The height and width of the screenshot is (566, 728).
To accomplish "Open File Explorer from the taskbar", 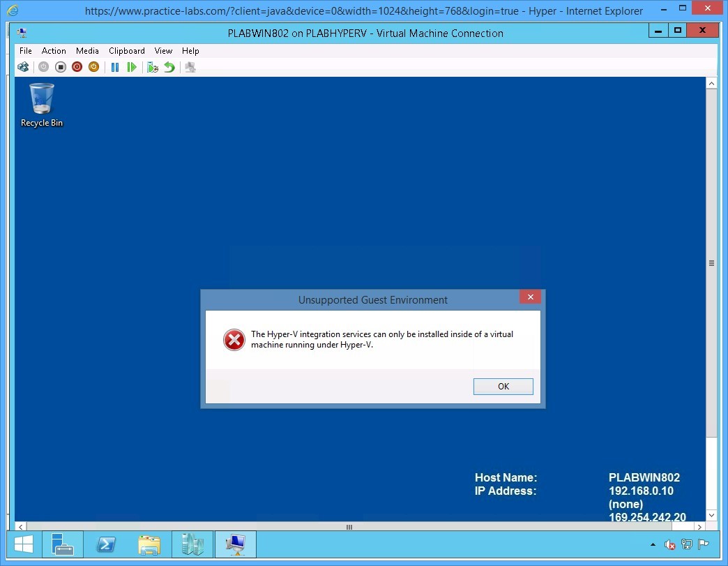I will [149, 544].
